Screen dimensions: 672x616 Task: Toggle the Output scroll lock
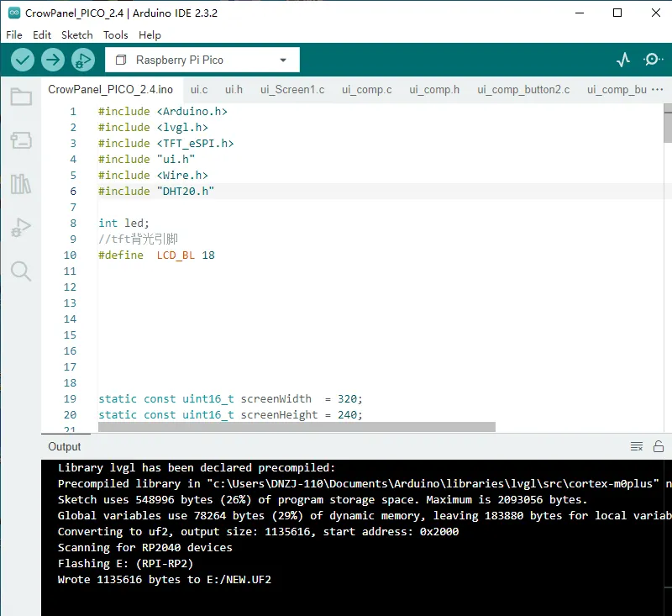coord(659,446)
